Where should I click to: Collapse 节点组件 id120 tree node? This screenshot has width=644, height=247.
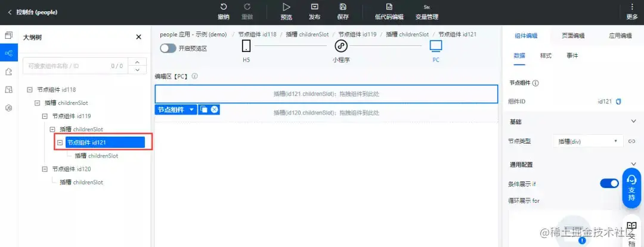[45, 169]
